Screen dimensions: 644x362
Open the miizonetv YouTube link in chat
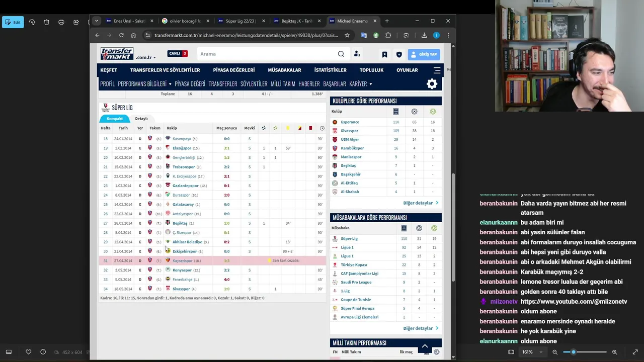574,302
